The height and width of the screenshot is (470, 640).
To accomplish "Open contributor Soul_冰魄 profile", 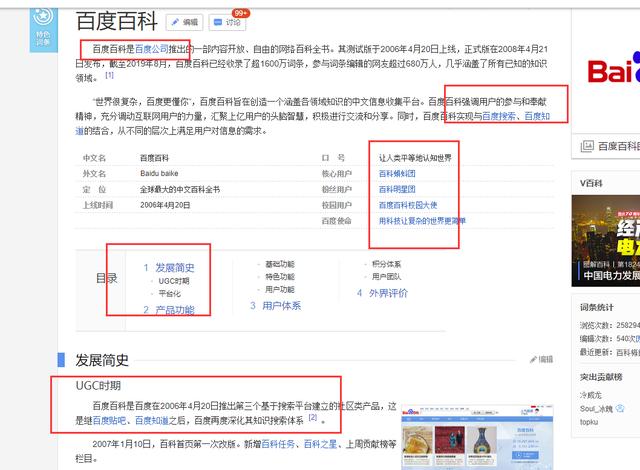I will click(596, 409).
